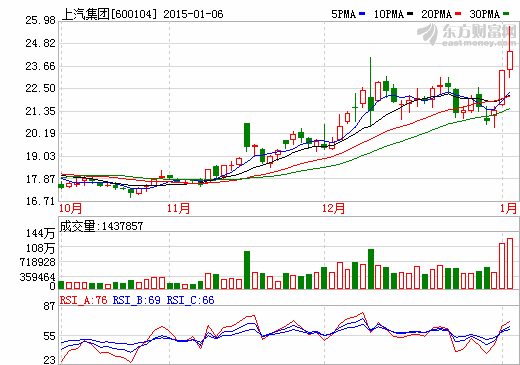This screenshot has width=520, height=365.
Task: Click the 17.87 price axis label
Action: (40, 179)
